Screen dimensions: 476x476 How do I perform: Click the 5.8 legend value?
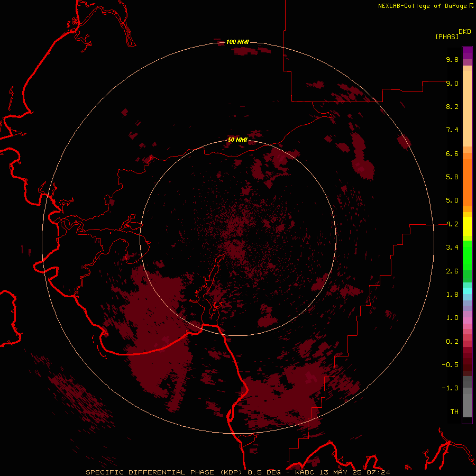click(452, 177)
